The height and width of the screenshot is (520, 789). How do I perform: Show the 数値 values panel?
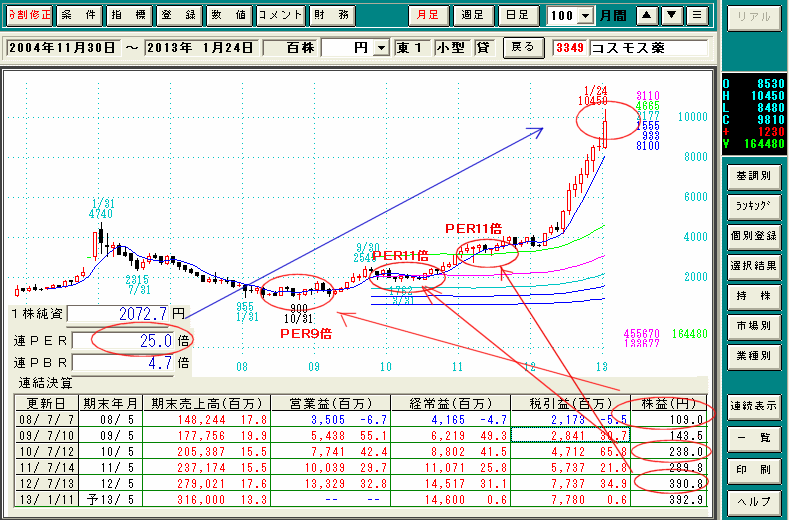point(228,15)
